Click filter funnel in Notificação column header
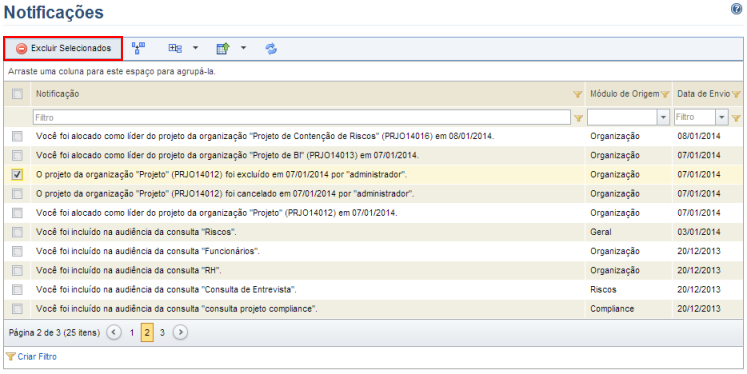747x374 pixels. click(577, 94)
